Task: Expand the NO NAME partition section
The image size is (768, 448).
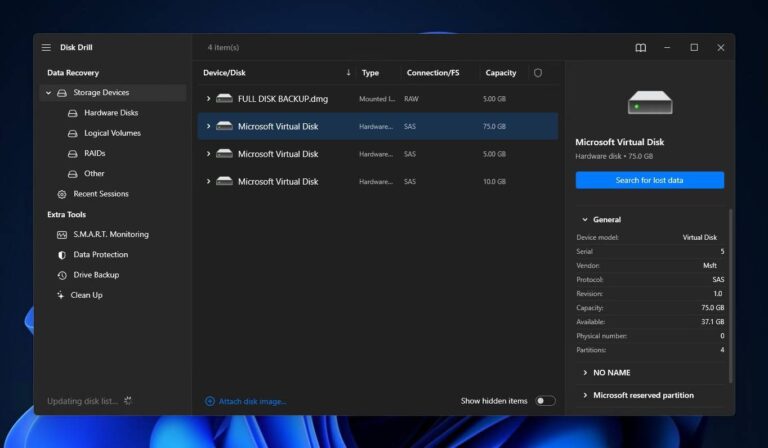Action: [x=585, y=372]
